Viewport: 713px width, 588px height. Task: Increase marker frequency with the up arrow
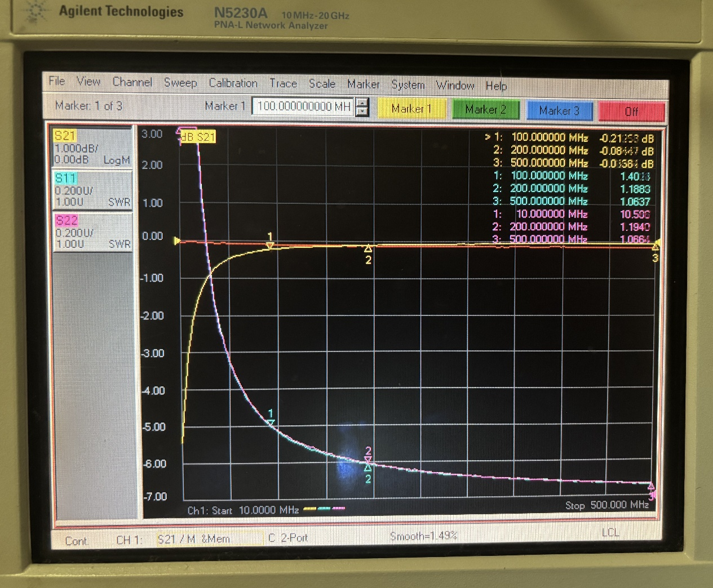[x=362, y=102]
